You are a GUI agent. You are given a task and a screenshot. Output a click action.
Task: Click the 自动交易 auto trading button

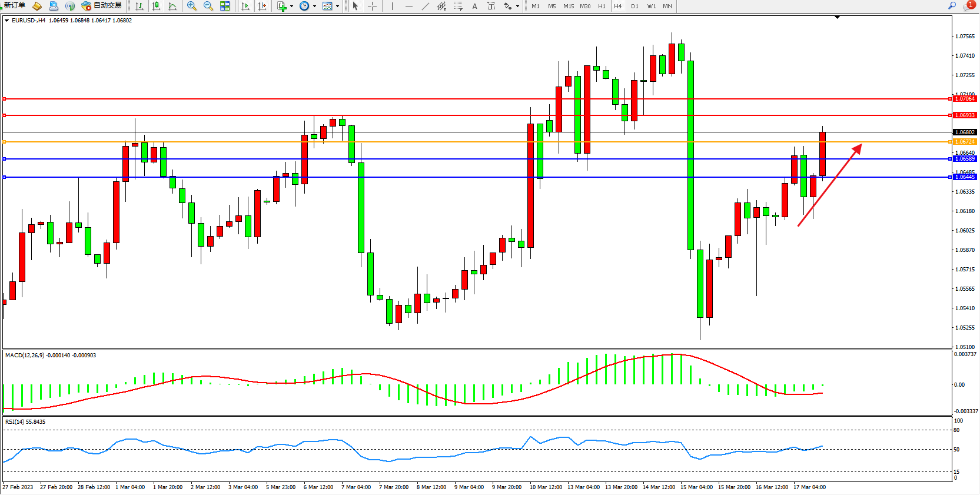(x=102, y=5)
